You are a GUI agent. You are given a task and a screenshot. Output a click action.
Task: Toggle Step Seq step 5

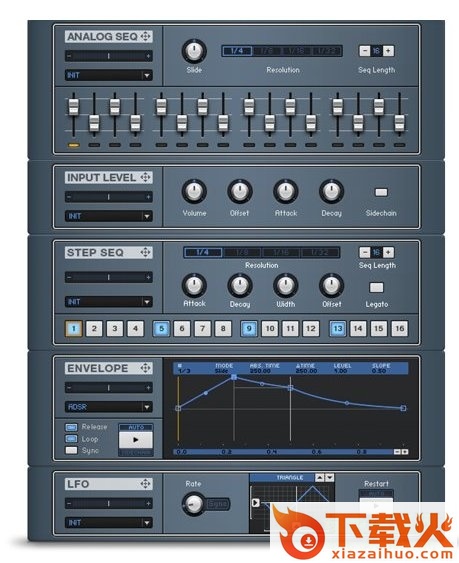(x=161, y=329)
